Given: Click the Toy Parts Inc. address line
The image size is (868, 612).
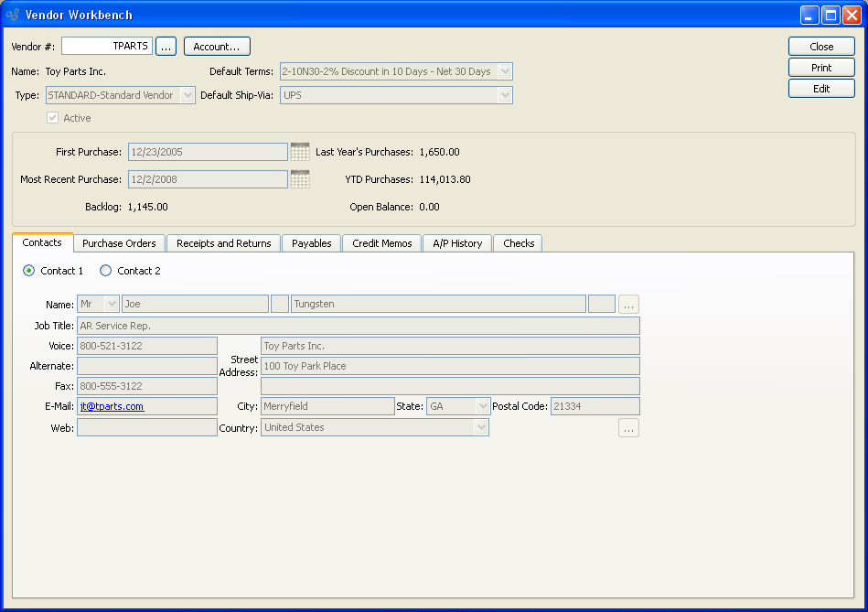Looking at the screenshot, I should (450, 346).
